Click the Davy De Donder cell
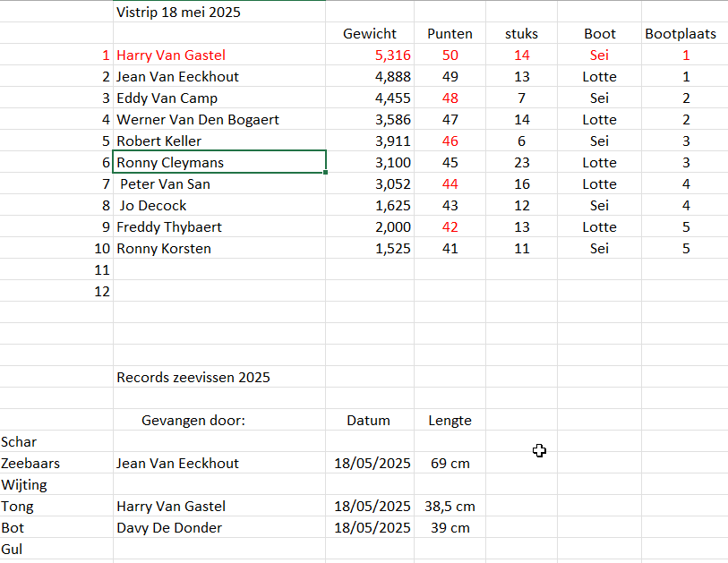 [x=219, y=528]
